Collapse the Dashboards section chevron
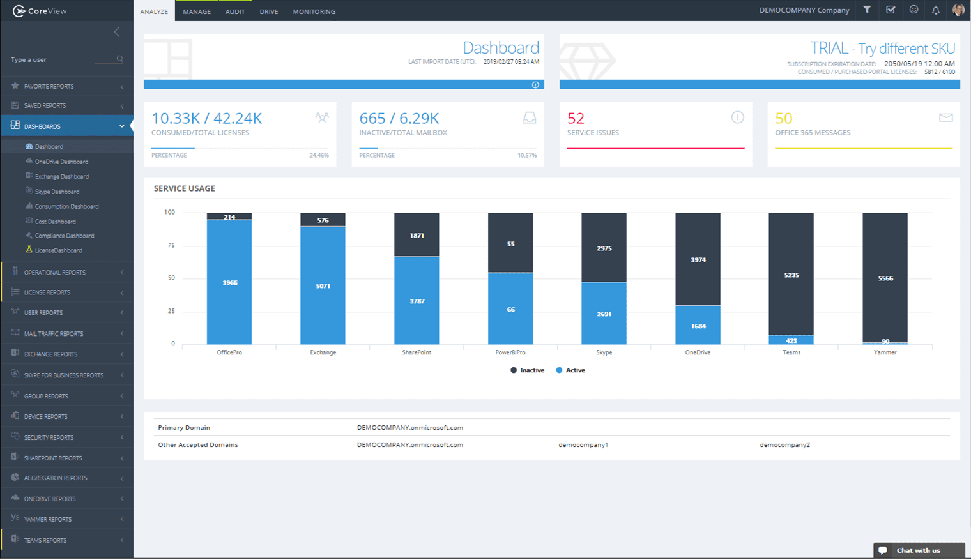971x560 pixels. click(x=122, y=126)
